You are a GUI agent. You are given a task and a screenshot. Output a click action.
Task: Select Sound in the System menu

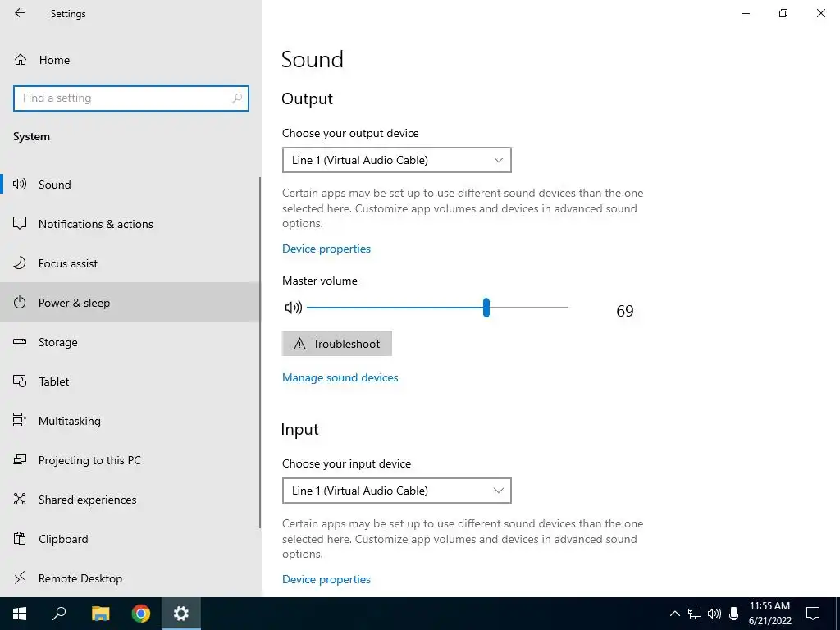[x=130, y=185]
